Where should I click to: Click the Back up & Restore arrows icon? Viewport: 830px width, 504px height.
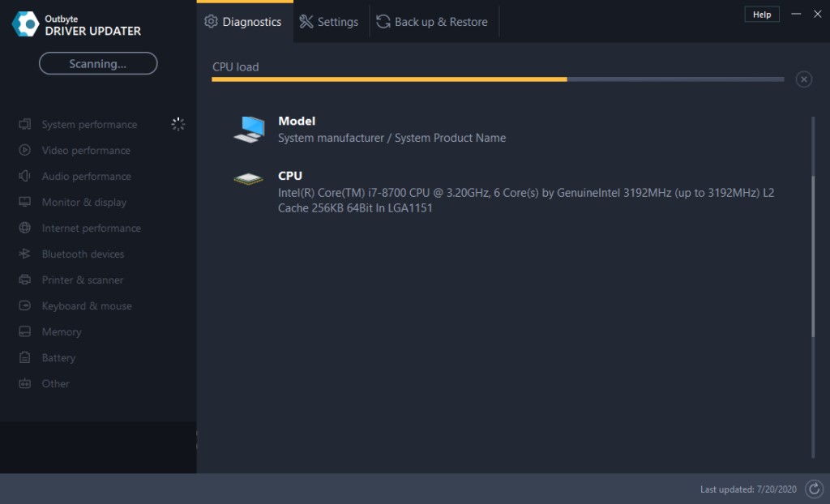[383, 22]
